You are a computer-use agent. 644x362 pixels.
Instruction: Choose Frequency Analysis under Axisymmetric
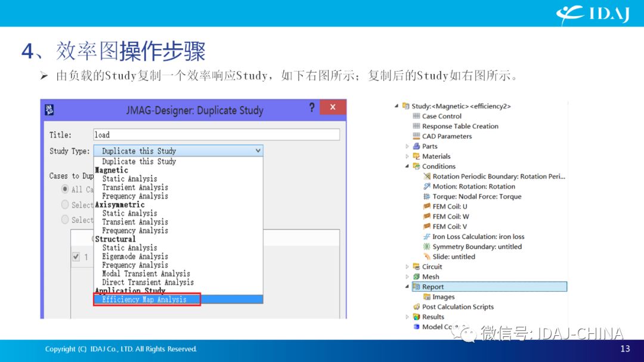(x=178, y=231)
